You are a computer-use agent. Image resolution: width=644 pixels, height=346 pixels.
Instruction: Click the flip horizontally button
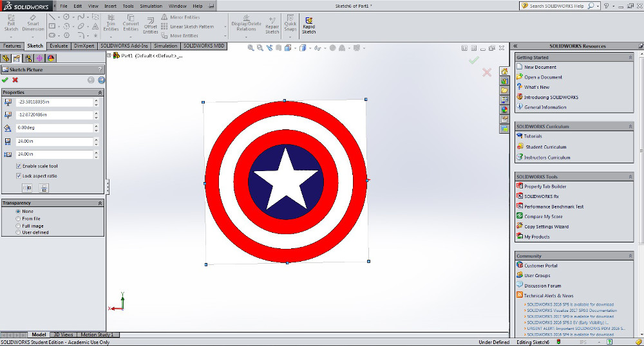(27, 188)
